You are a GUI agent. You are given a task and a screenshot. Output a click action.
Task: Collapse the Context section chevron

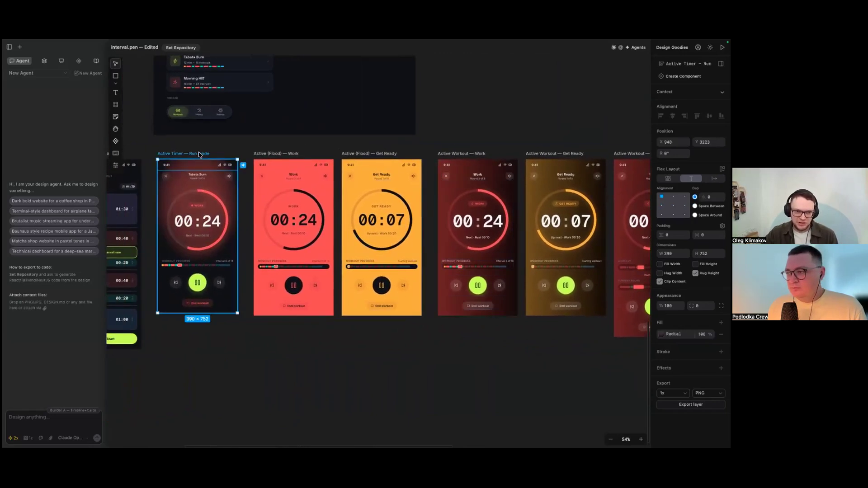[x=722, y=92]
